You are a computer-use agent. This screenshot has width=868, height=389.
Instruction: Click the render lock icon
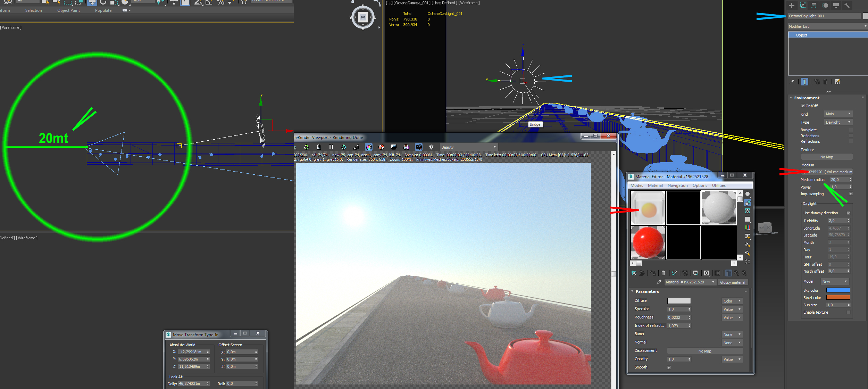tap(318, 147)
